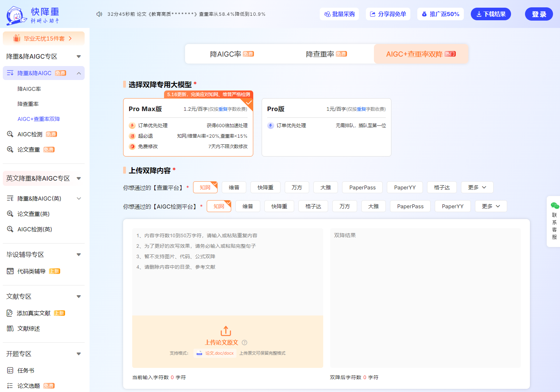
Task: Click the speaker announcement icon
Action: tap(99, 14)
